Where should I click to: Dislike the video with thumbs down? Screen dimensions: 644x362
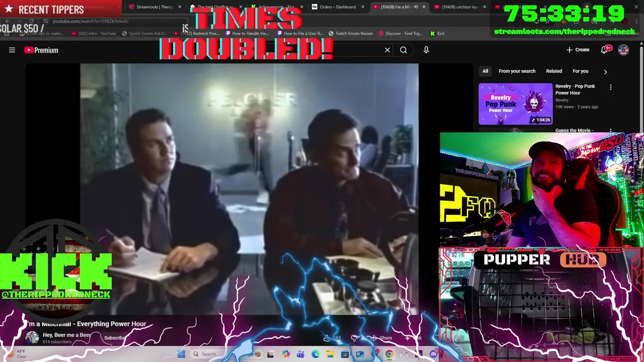(355, 338)
